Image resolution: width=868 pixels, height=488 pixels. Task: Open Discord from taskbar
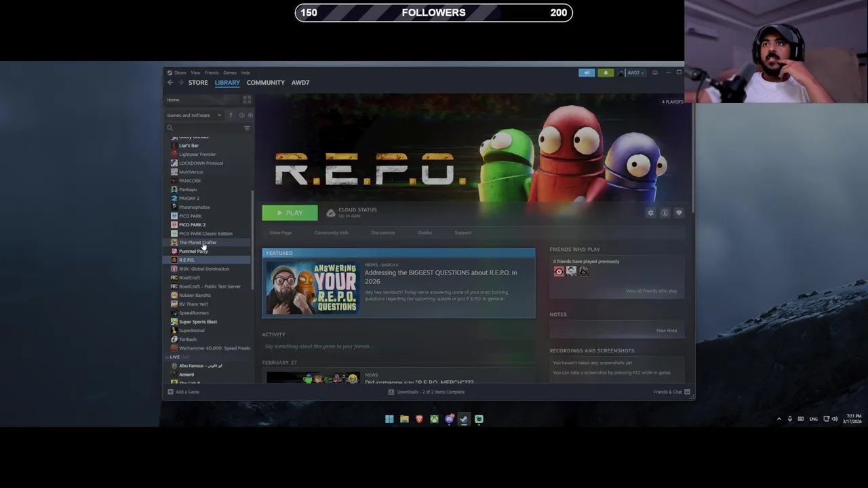[x=449, y=419]
